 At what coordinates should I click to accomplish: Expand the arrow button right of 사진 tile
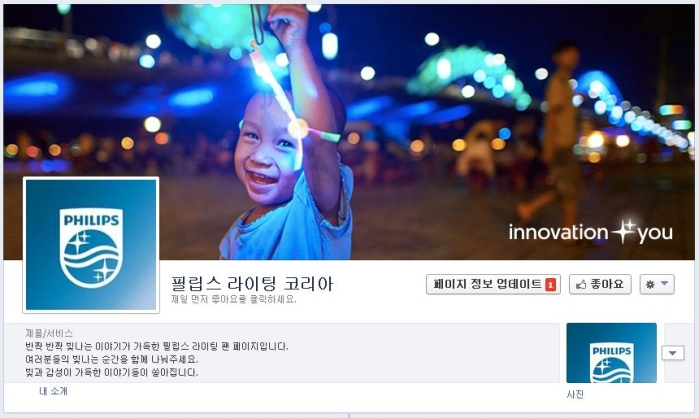673,353
